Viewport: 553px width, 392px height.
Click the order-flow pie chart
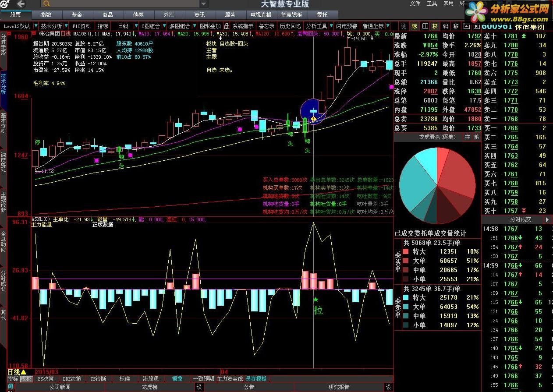[x=437, y=185]
